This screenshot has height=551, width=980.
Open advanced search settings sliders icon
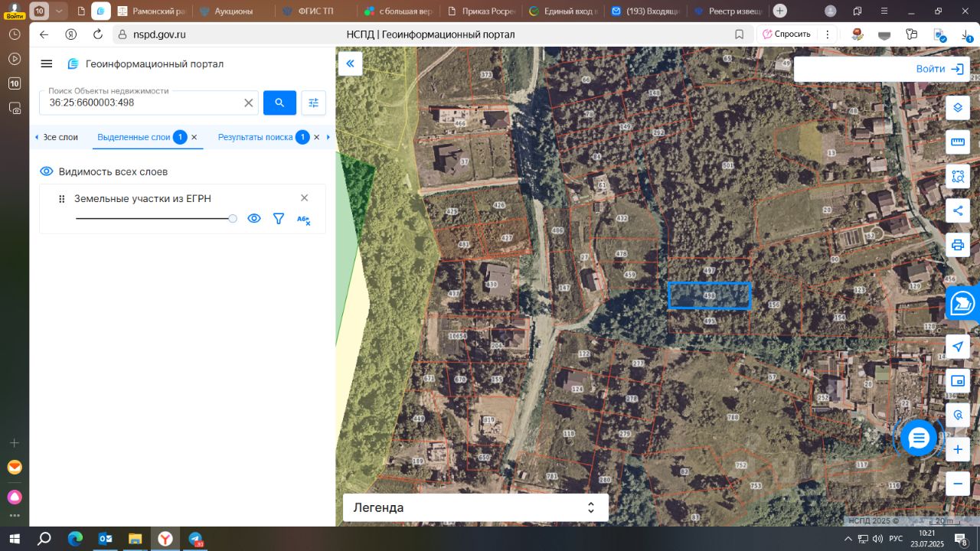[x=313, y=103]
